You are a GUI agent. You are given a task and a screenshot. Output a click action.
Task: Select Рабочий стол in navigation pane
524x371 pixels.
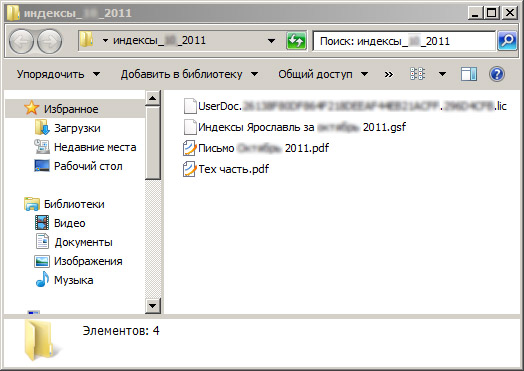point(88,166)
